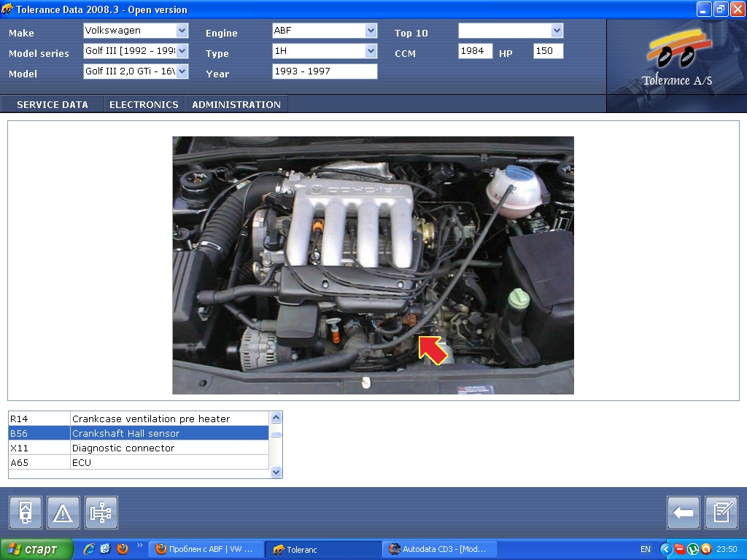Expand the Top 10 dropdown
Screen dimensions: 747x560
click(x=557, y=31)
